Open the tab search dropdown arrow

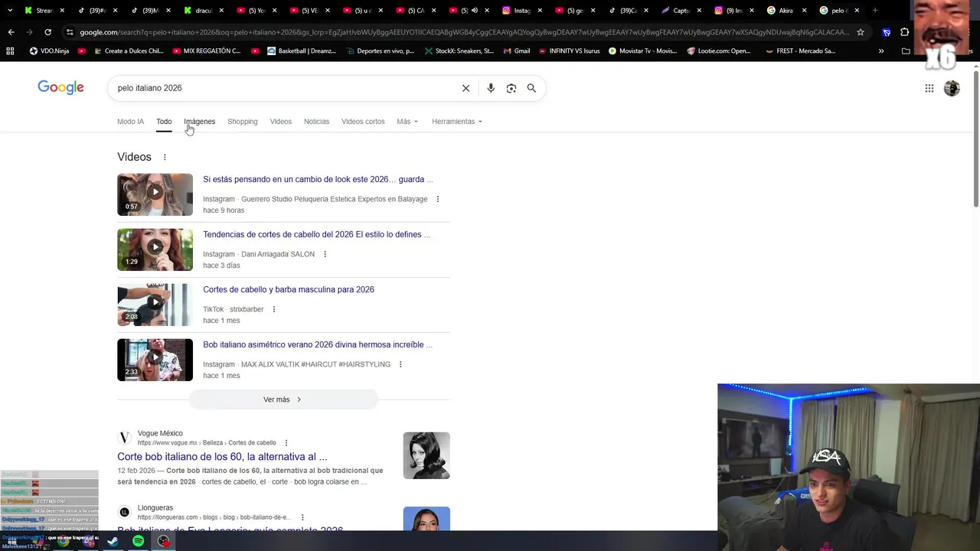(9, 11)
